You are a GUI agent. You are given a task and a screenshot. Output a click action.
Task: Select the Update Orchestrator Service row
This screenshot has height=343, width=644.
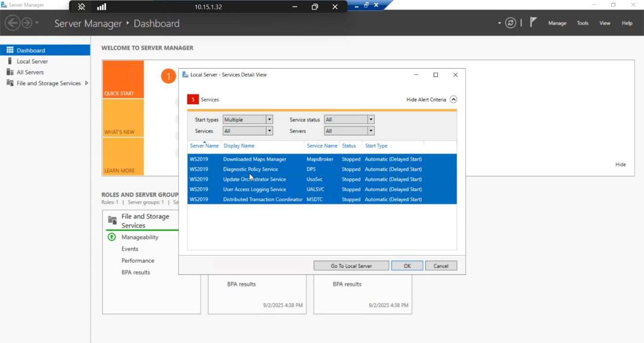[x=322, y=179]
